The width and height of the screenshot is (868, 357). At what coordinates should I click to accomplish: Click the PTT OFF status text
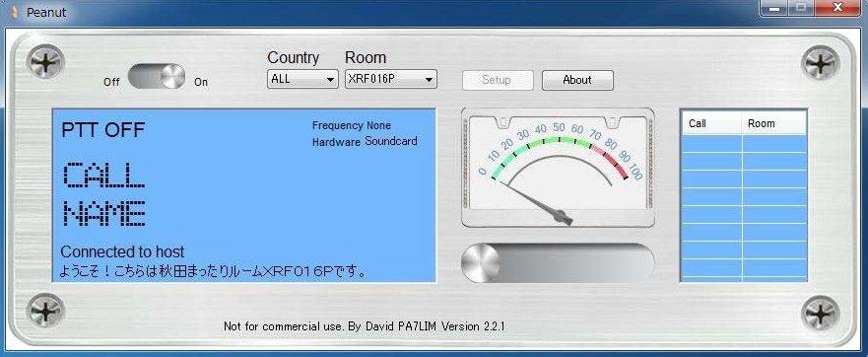coord(102,130)
